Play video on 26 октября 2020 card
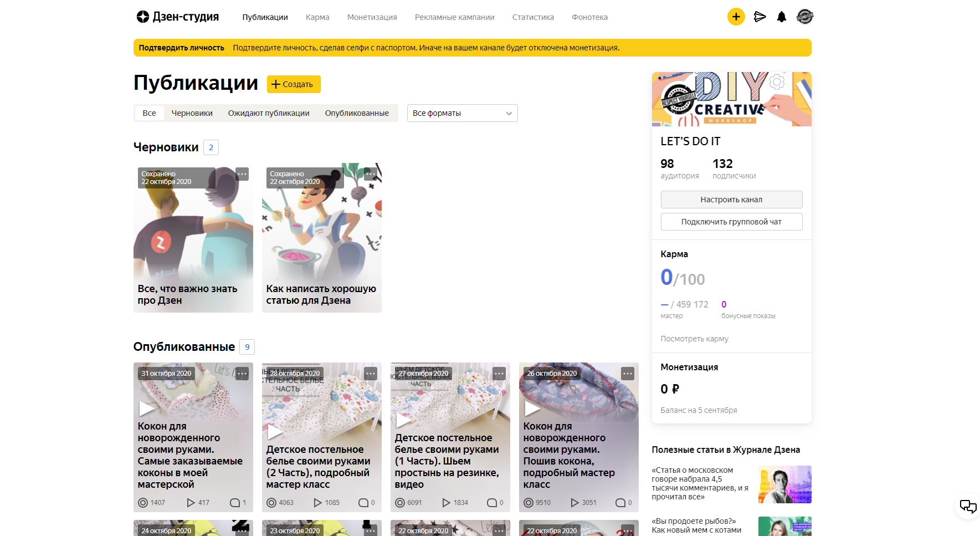Screen dimensions: 980x536 [532, 409]
